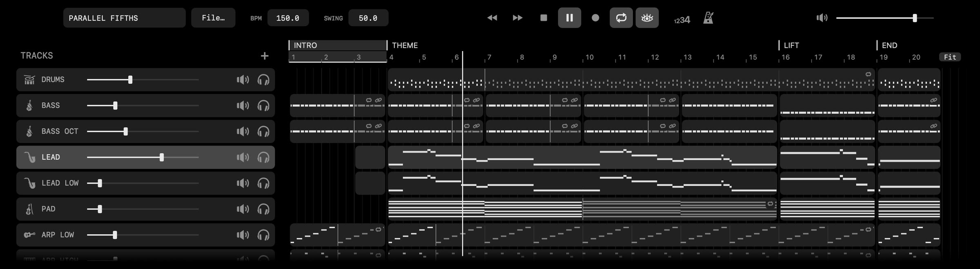The image size is (980, 269).
Task: Adjust the master volume slider
Action: coord(885,18)
